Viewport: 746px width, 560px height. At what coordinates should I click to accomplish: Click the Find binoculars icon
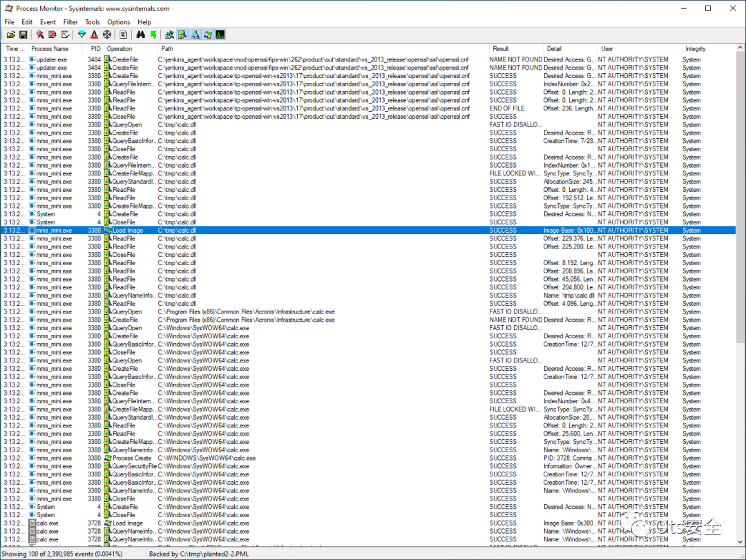point(140,35)
